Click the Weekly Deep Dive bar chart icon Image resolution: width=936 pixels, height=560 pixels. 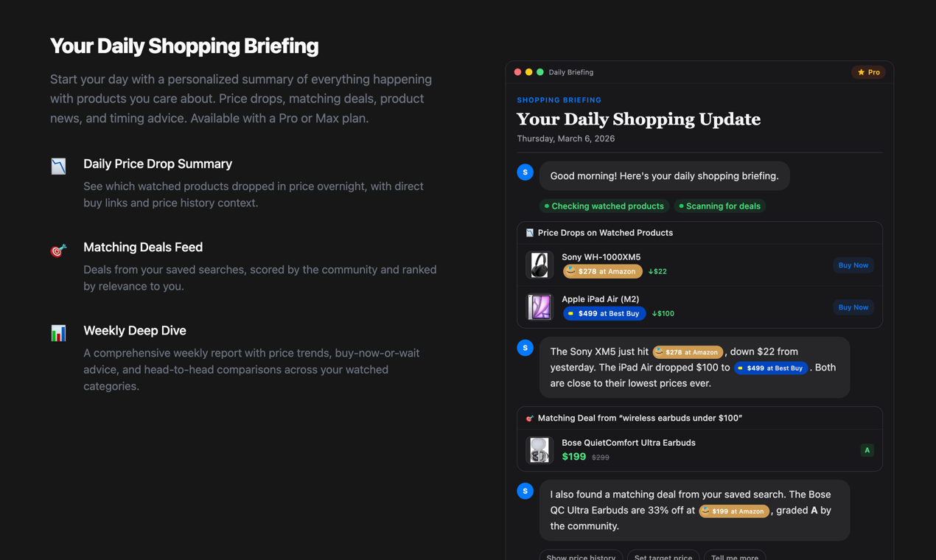[58, 333]
